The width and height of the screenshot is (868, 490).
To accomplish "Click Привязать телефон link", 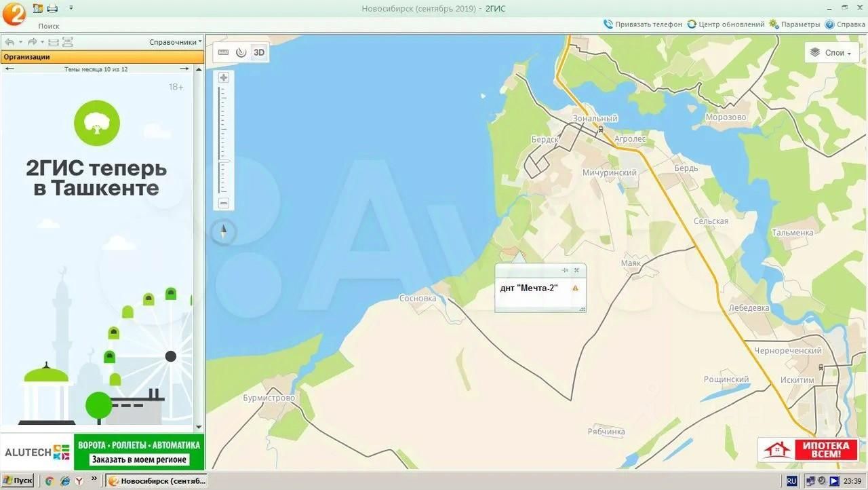I will point(642,24).
